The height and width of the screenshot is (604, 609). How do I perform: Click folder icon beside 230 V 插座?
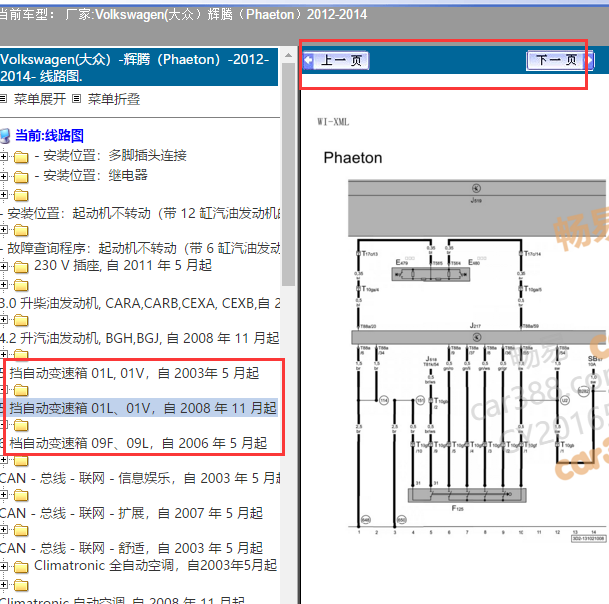pyautogui.click(x=21, y=267)
